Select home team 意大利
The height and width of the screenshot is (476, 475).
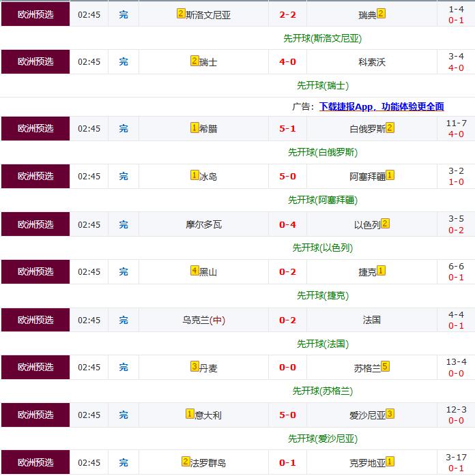click(x=208, y=415)
